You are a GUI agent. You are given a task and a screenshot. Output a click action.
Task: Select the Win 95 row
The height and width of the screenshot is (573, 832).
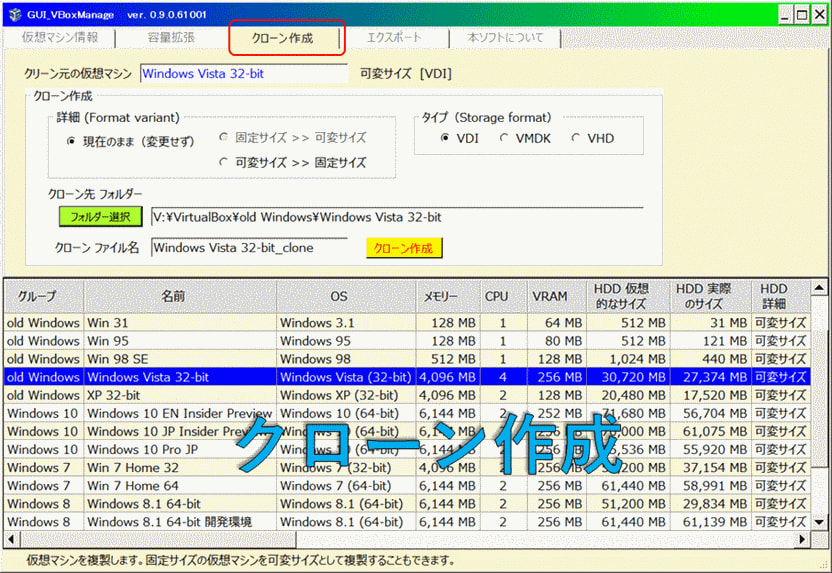[x=407, y=341]
